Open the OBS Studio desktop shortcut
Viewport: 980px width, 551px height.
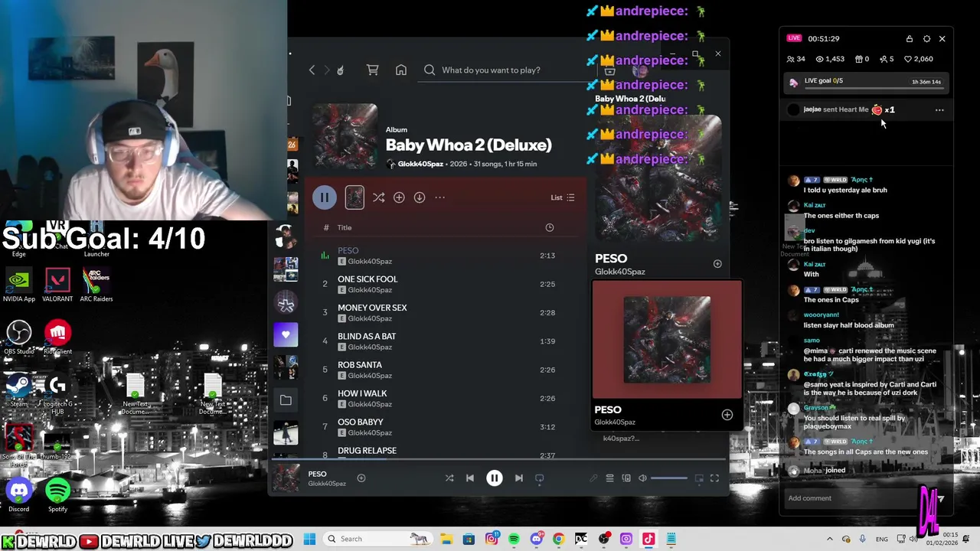point(19,337)
